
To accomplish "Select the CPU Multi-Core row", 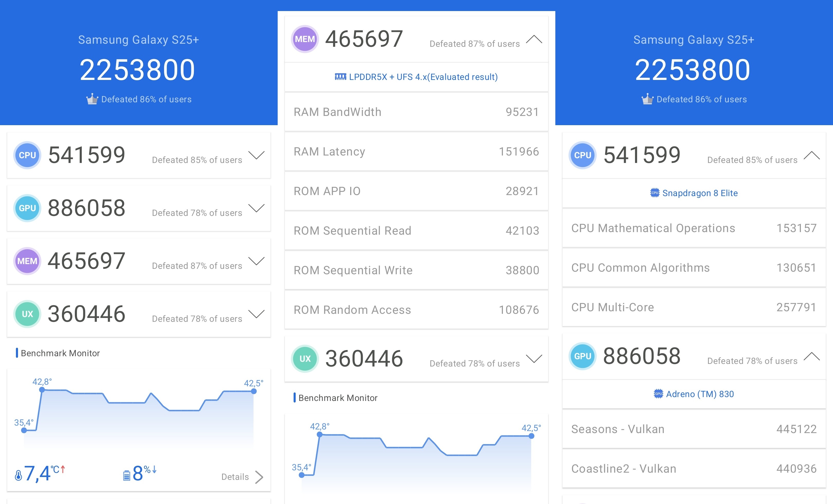I will pyautogui.click(x=694, y=307).
